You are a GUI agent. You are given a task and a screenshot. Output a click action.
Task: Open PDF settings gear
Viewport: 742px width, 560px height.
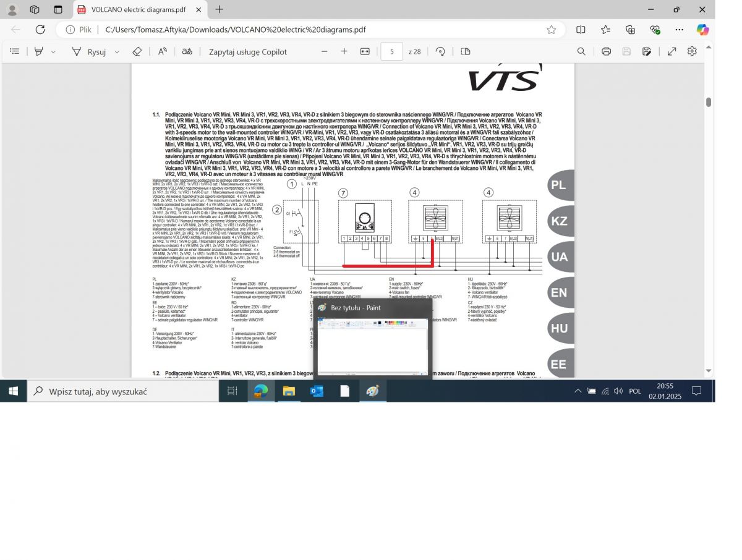click(x=692, y=52)
